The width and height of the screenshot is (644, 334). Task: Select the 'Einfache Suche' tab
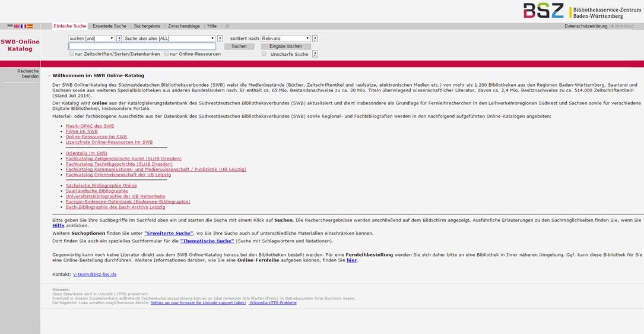[70, 26]
